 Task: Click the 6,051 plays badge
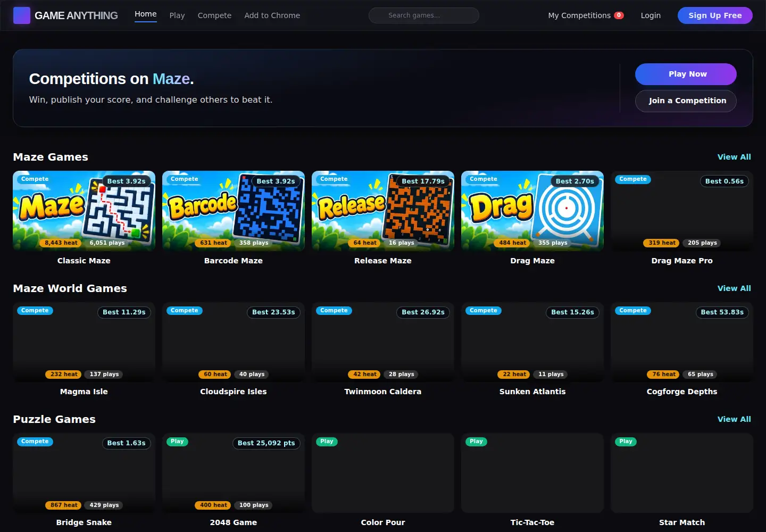coord(107,243)
